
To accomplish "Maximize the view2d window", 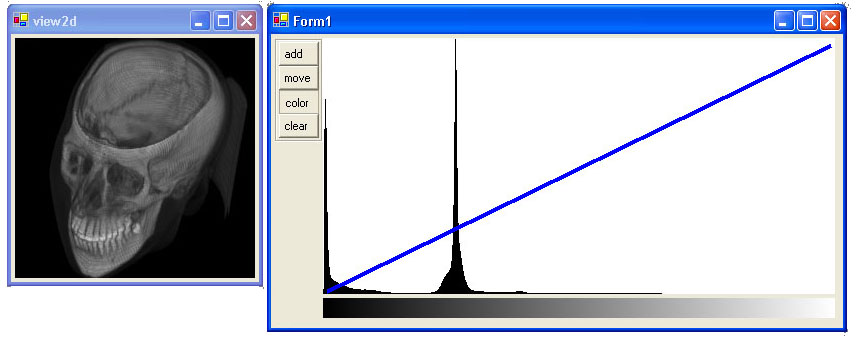I will (223, 21).
